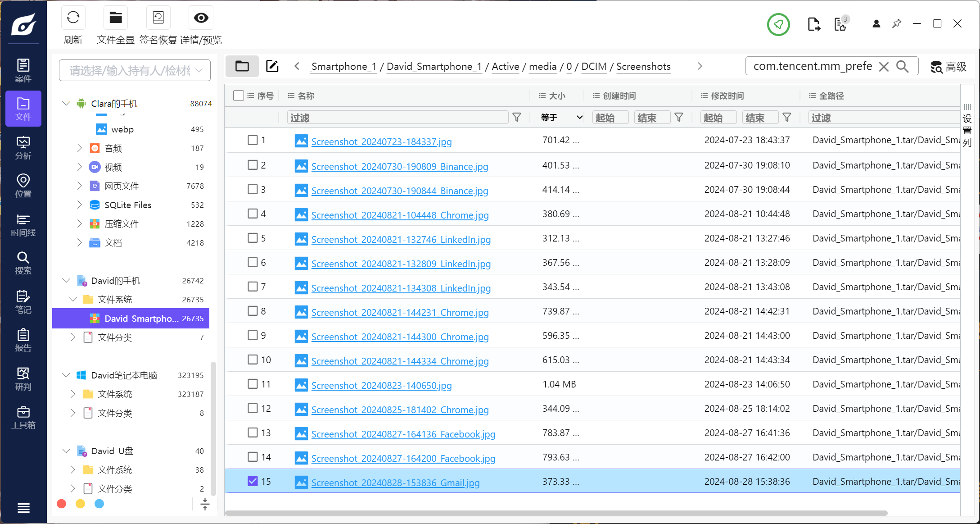Expand SQLite Files tree node
Image resolution: width=980 pixels, height=524 pixels.
(x=79, y=205)
